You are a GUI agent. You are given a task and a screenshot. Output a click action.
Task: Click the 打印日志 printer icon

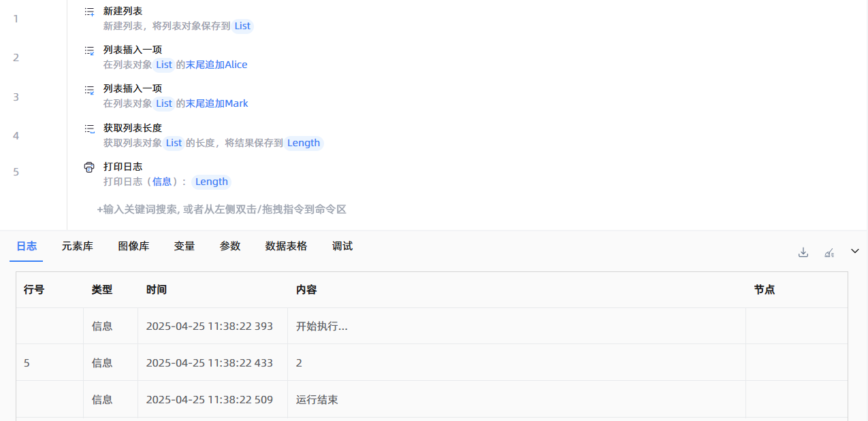coord(89,167)
